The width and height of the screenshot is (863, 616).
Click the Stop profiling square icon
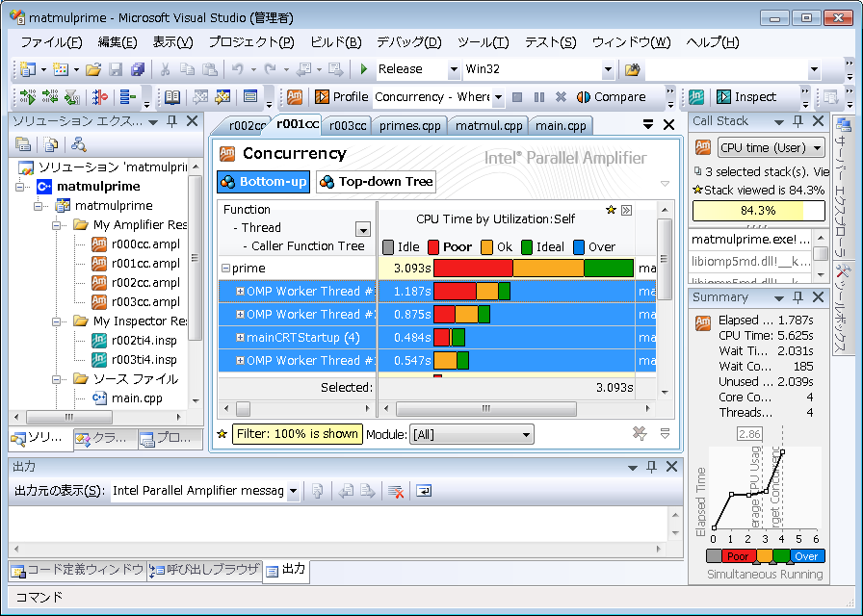[x=517, y=97]
